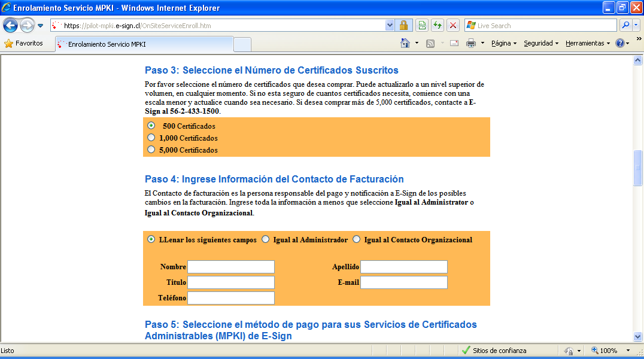Click the browser Back arrow button
Image resolution: width=644 pixels, height=359 pixels.
point(11,26)
